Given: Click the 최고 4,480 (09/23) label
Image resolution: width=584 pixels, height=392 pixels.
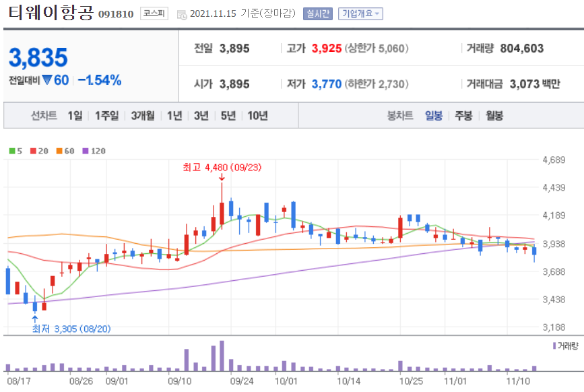Looking at the screenshot, I should pos(222,168).
